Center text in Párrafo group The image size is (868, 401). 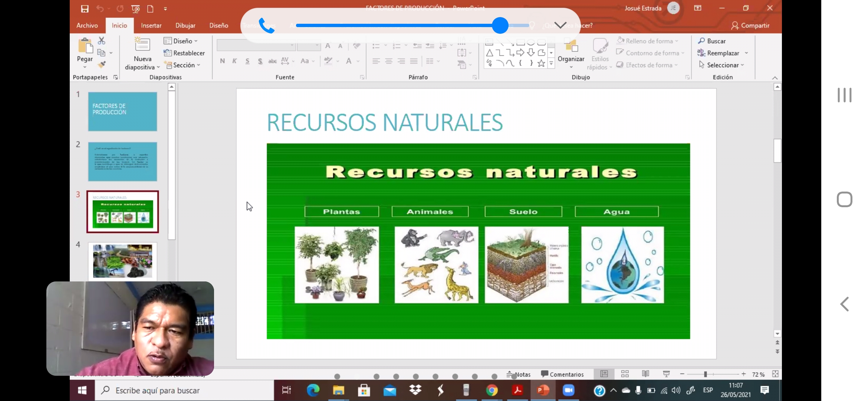pyautogui.click(x=389, y=61)
